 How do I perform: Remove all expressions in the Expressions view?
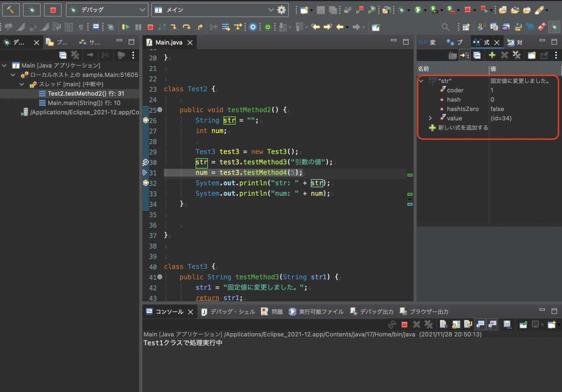516,55
